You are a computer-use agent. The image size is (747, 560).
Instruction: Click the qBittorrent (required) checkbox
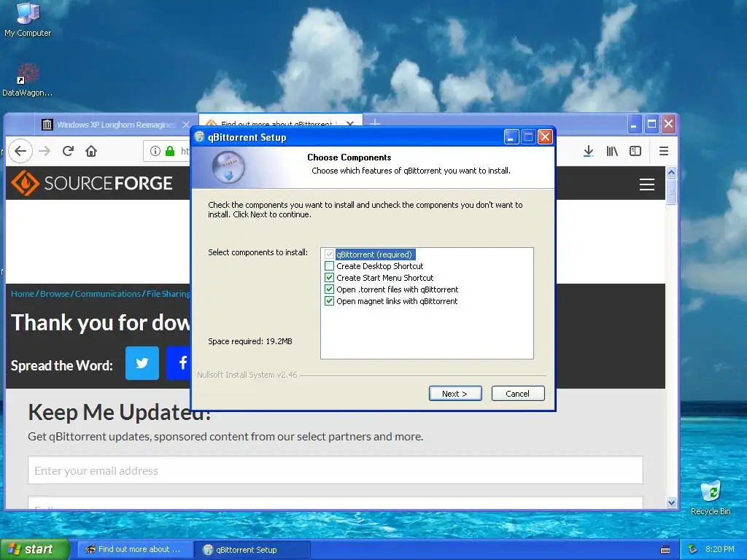click(329, 254)
